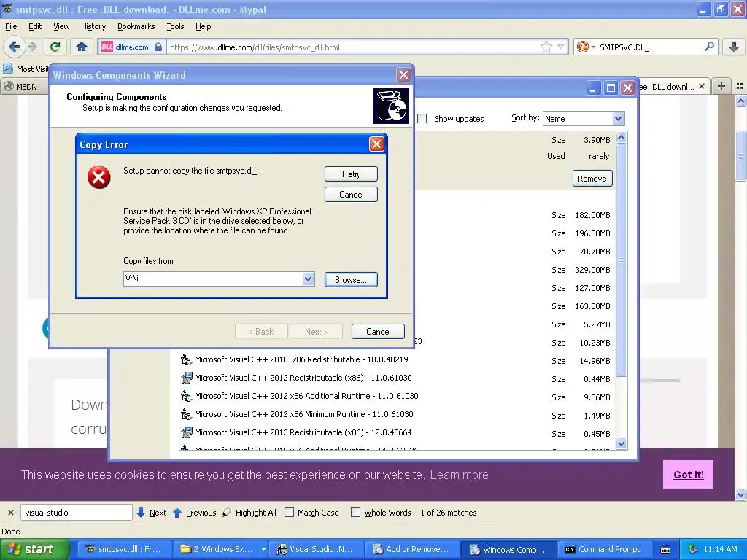Open the Tools menu
The image size is (747, 560).
click(x=175, y=26)
